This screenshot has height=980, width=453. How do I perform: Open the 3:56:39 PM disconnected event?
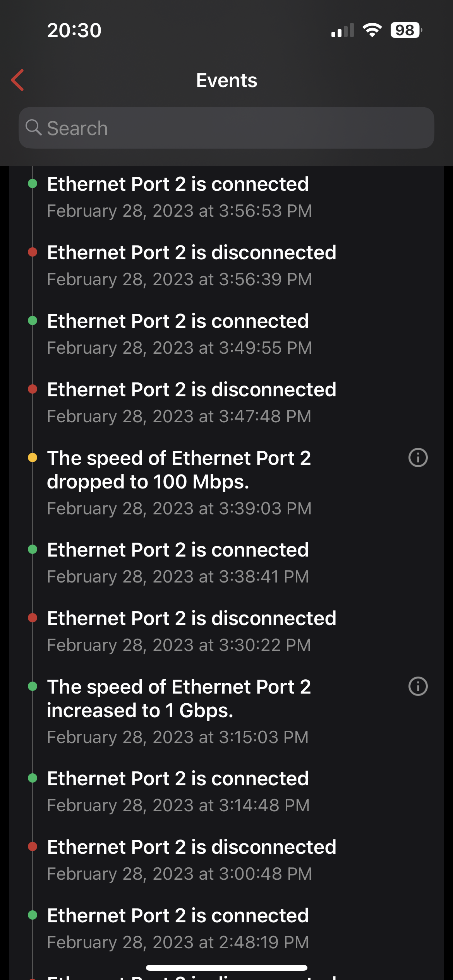pos(192,265)
